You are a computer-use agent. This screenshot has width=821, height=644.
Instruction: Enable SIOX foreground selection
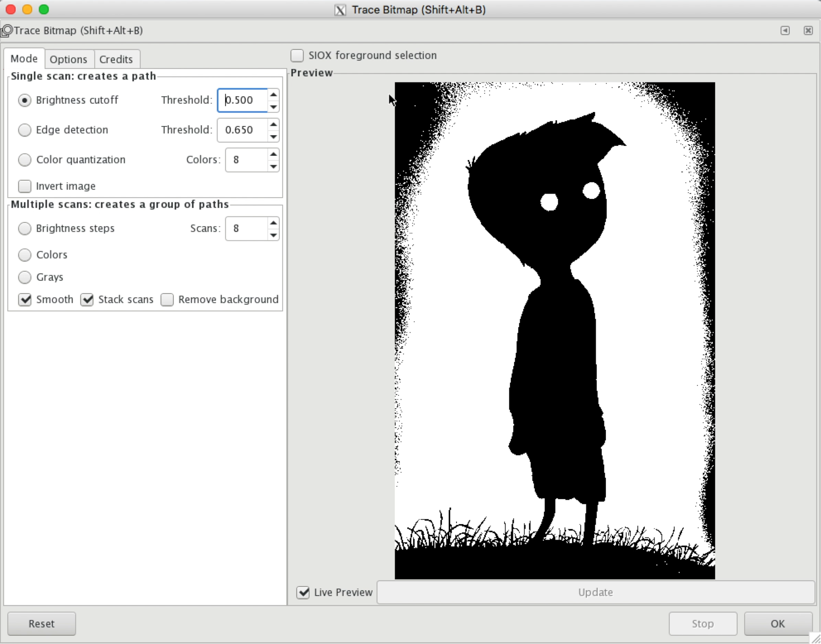point(297,56)
